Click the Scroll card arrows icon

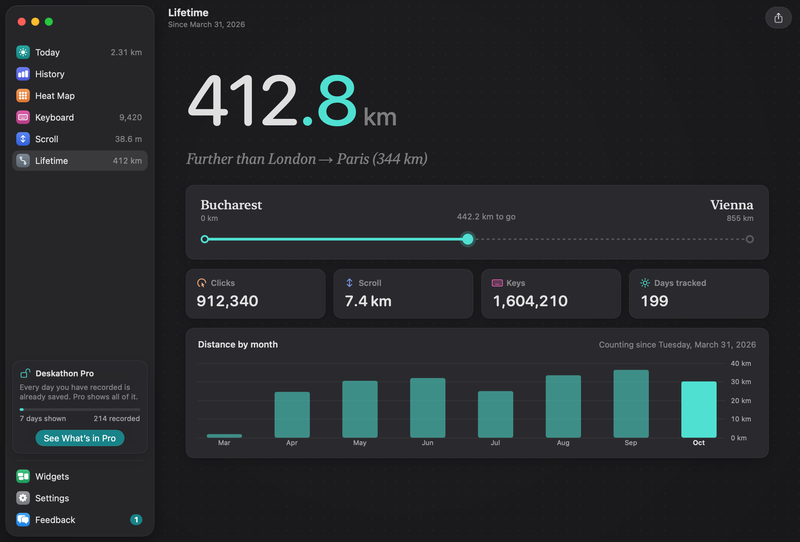click(349, 283)
